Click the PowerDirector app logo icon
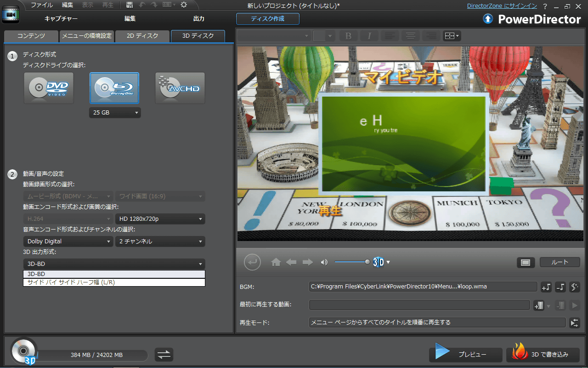 tap(10, 15)
